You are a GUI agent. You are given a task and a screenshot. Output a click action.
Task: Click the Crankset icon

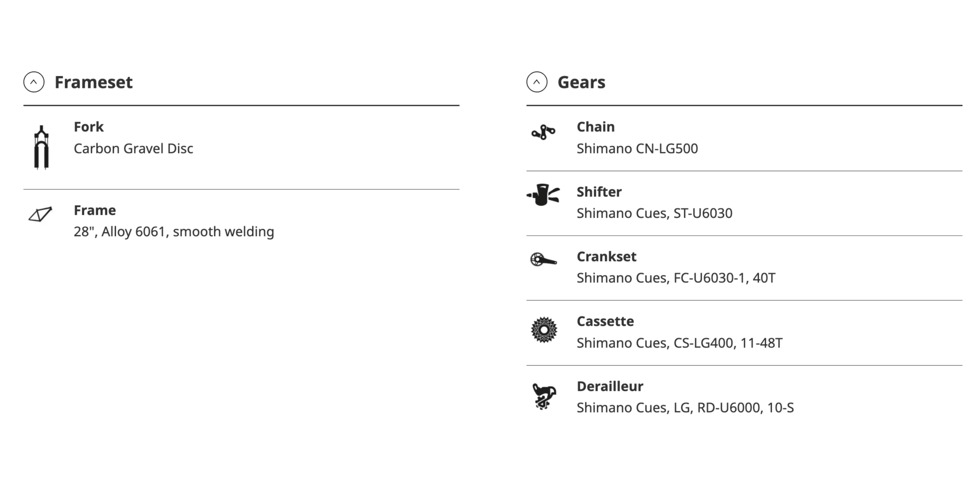(543, 260)
